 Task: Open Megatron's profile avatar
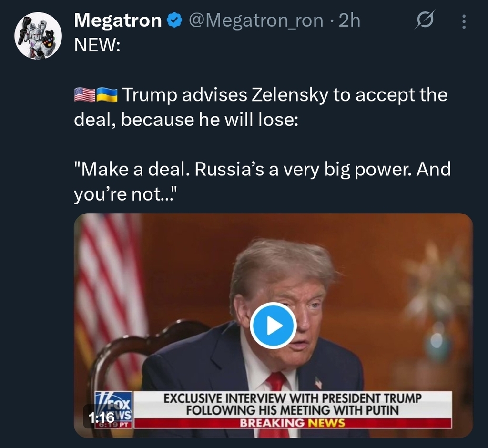pos(38,36)
